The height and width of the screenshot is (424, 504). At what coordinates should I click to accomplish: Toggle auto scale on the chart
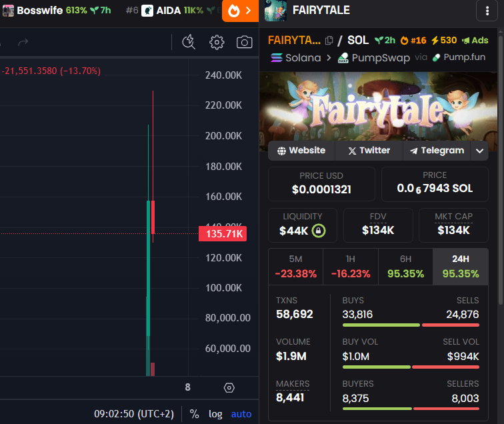[x=241, y=414]
